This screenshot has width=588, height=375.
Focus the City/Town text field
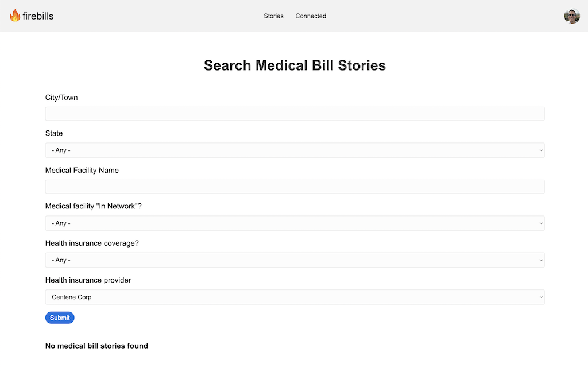pos(295,114)
